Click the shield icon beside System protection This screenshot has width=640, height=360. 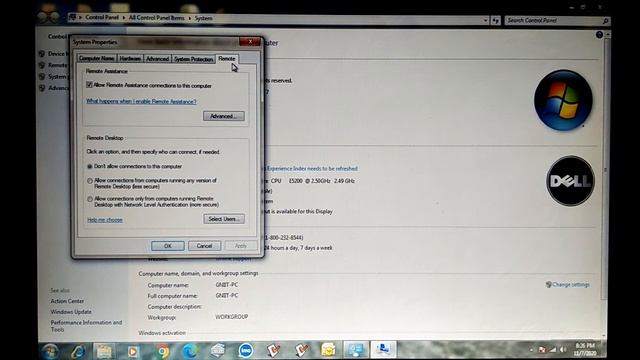click(x=42, y=77)
